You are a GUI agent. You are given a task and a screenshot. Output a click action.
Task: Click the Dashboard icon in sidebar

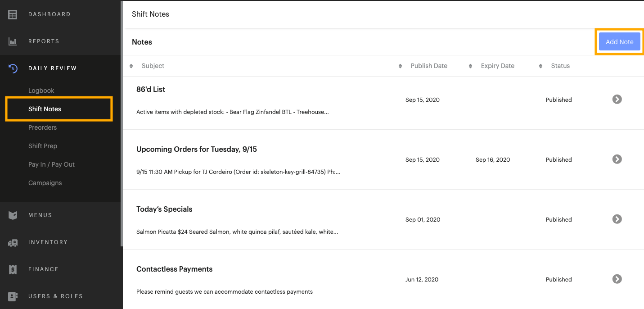pyautogui.click(x=13, y=14)
